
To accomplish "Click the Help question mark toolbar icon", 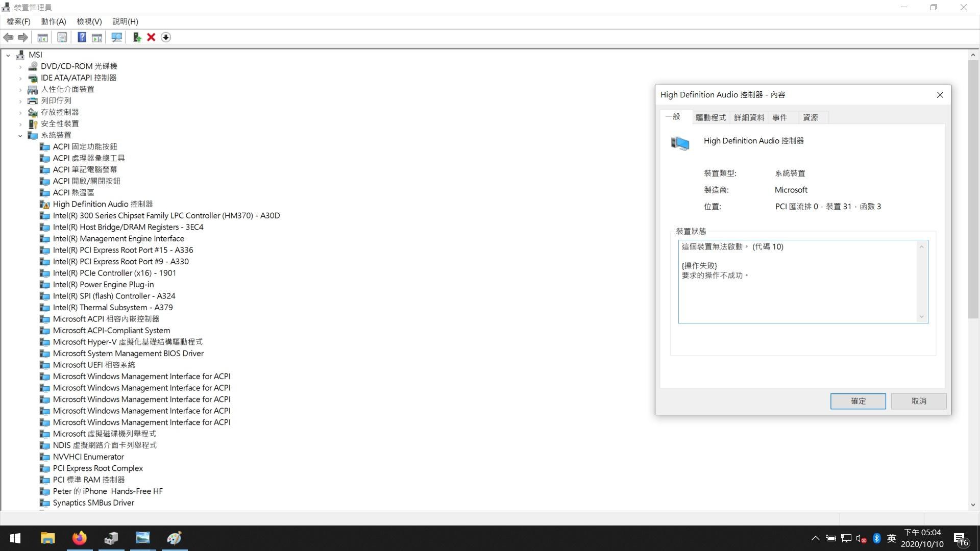I will click(82, 37).
